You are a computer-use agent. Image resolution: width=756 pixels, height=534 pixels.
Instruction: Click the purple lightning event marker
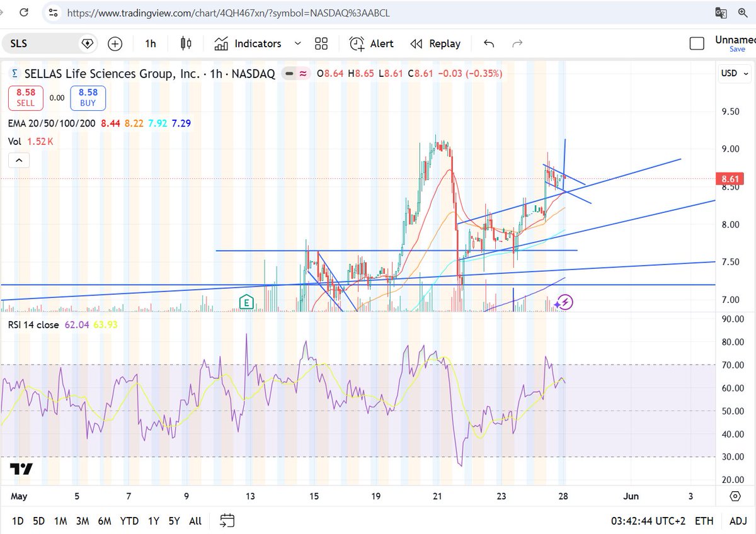click(565, 302)
